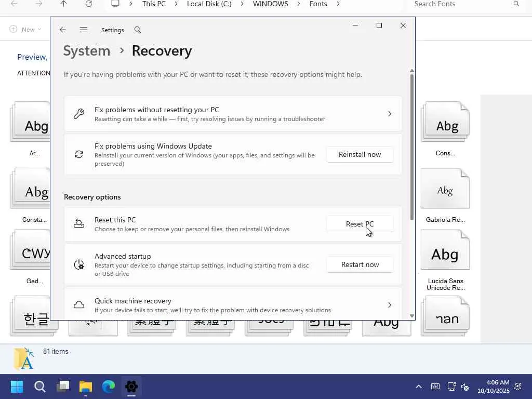Select the Ar... font thumbnail
532x399 pixels.
(30, 122)
